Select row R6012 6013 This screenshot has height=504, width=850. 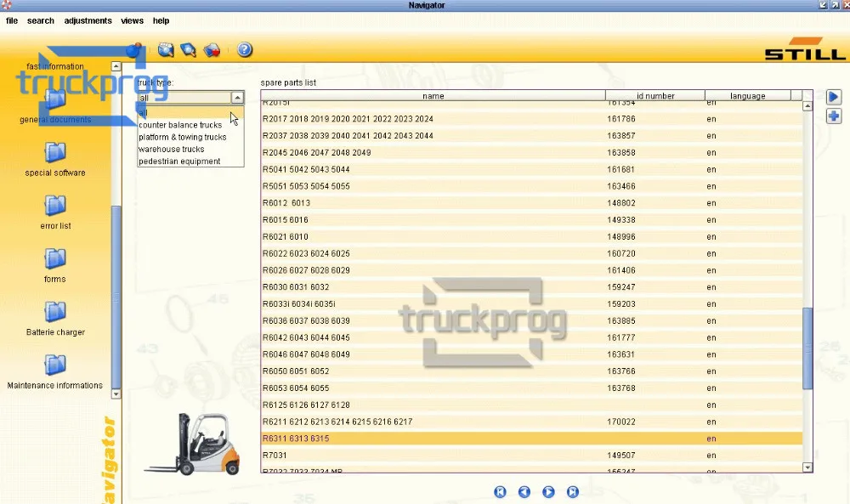click(x=532, y=202)
